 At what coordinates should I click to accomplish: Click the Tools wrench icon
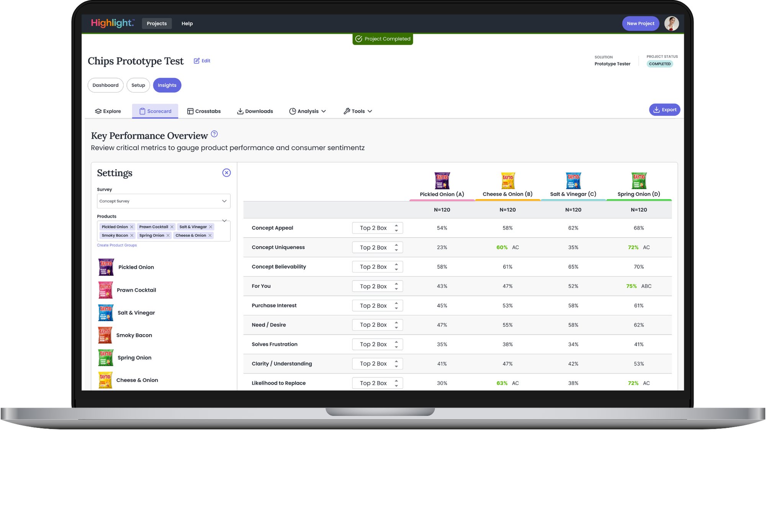tap(347, 111)
